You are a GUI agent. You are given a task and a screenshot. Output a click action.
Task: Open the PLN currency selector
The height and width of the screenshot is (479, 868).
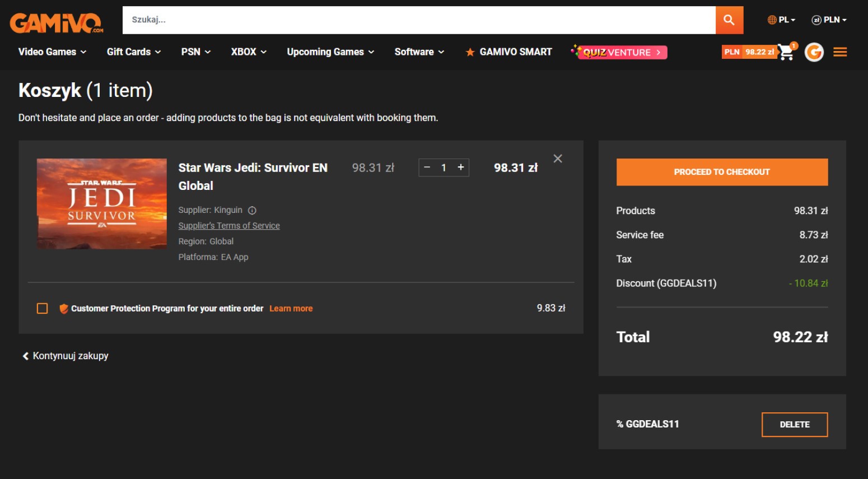pyautogui.click(x=829, y=20)
